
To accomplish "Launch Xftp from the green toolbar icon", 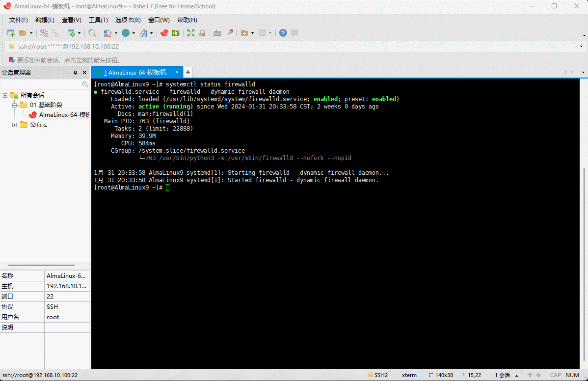I will (x=175, y=33).
